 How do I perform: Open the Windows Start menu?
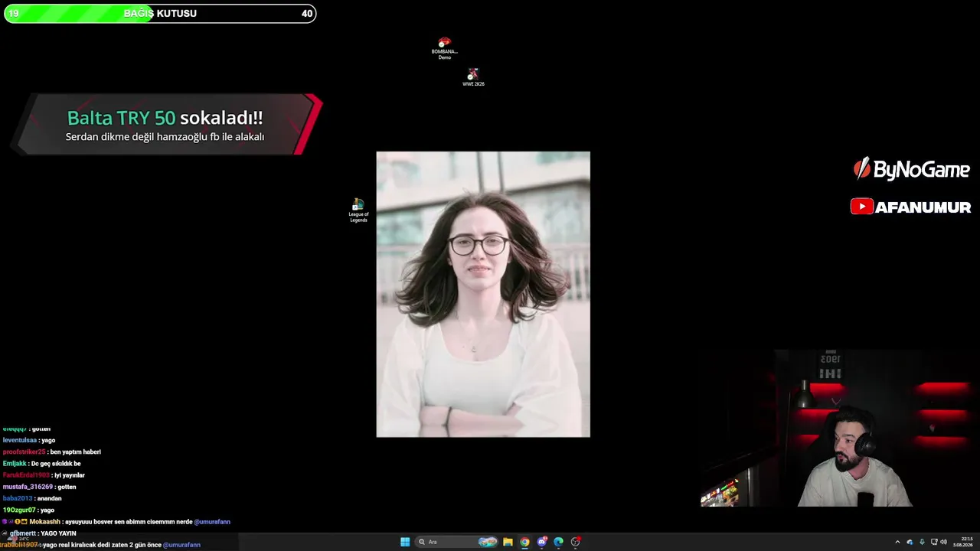click(405, 542)
